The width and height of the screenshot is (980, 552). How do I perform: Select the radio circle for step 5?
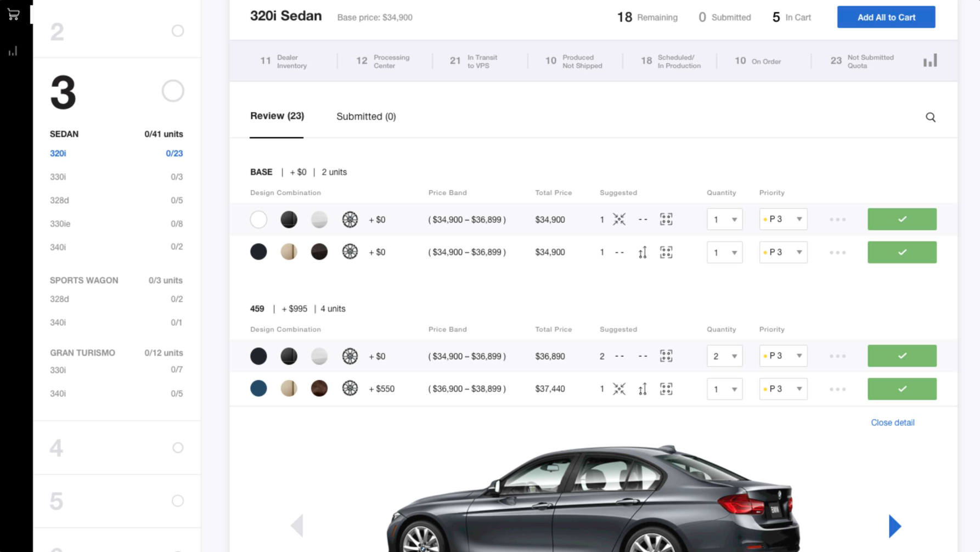click(x=178, y=501)
